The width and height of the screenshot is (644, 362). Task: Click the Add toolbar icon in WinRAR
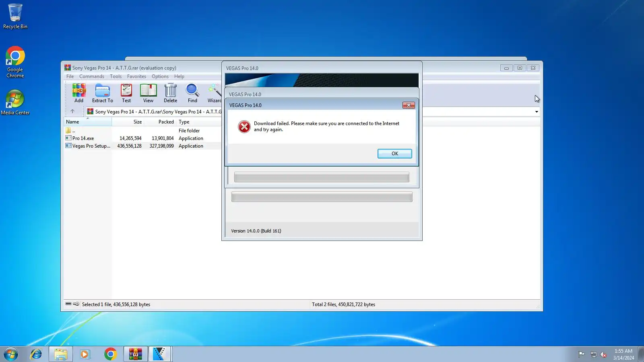coord(79,93)
